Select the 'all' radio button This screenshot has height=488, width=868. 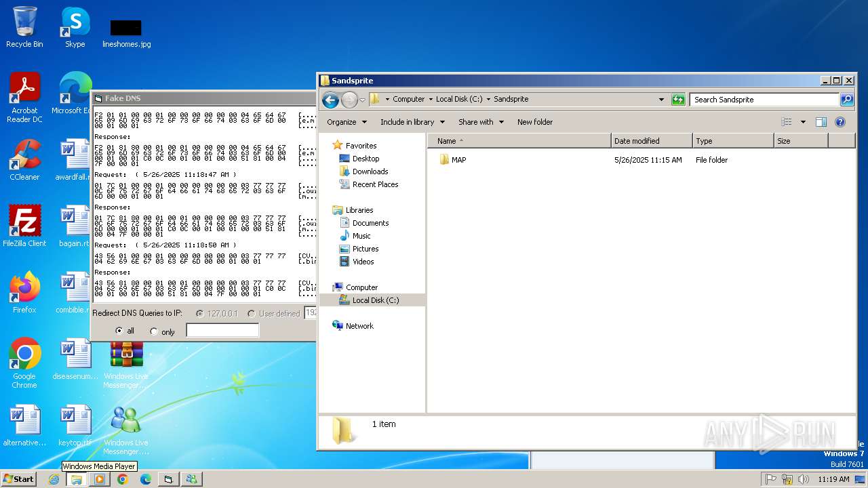tap(119, 331)
